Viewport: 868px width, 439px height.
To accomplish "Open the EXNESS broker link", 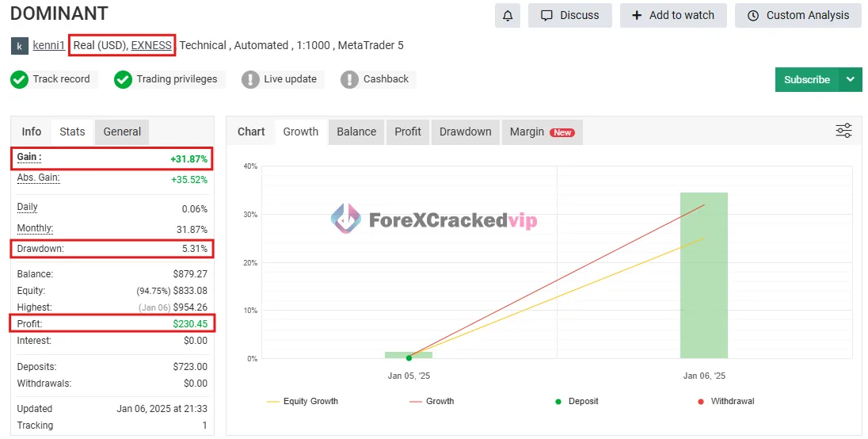I will [151, 45].
